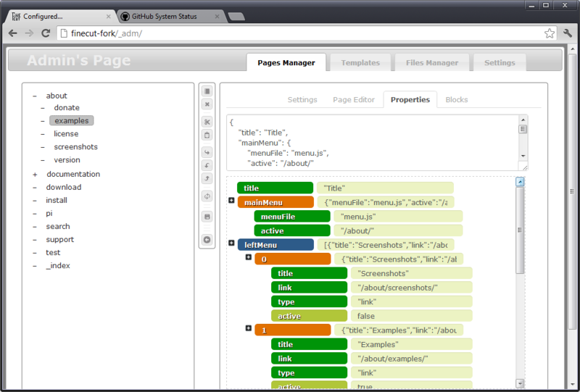
Task: Close the GitHub System Status tab
Action: [x=217, y=16]
